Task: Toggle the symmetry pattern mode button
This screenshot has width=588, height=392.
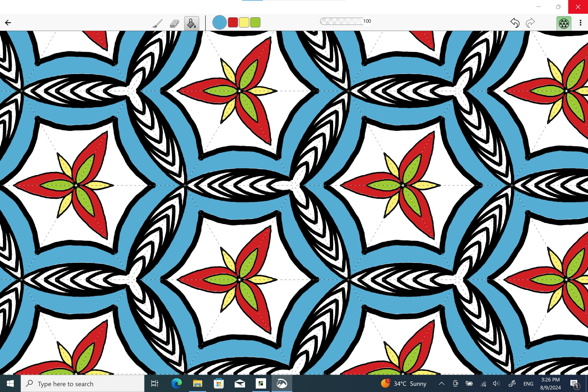Action: point(564,23)
